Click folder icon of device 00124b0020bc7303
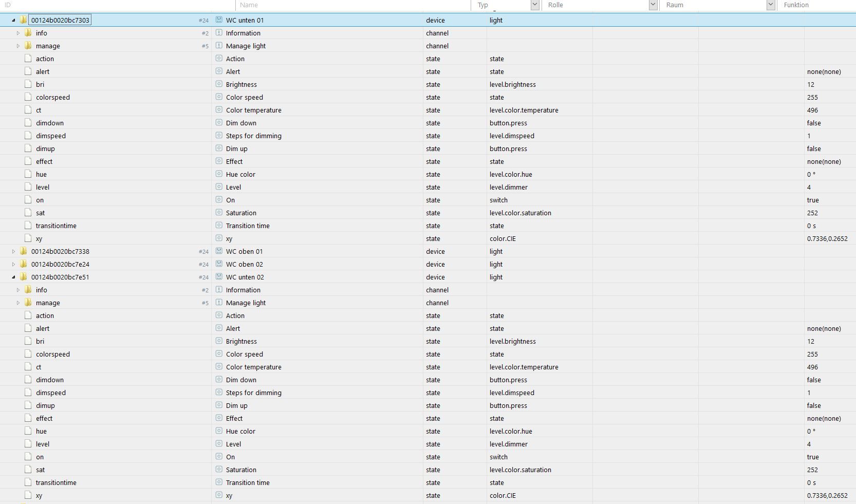Screen dimensions: 856x504 tap(23, 20)
